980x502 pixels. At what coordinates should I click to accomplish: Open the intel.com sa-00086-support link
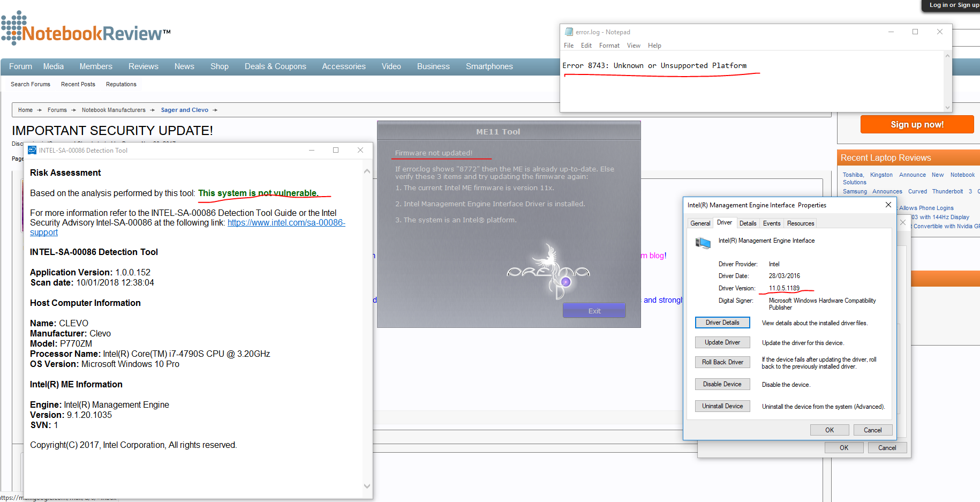click(x=287, y=222)
